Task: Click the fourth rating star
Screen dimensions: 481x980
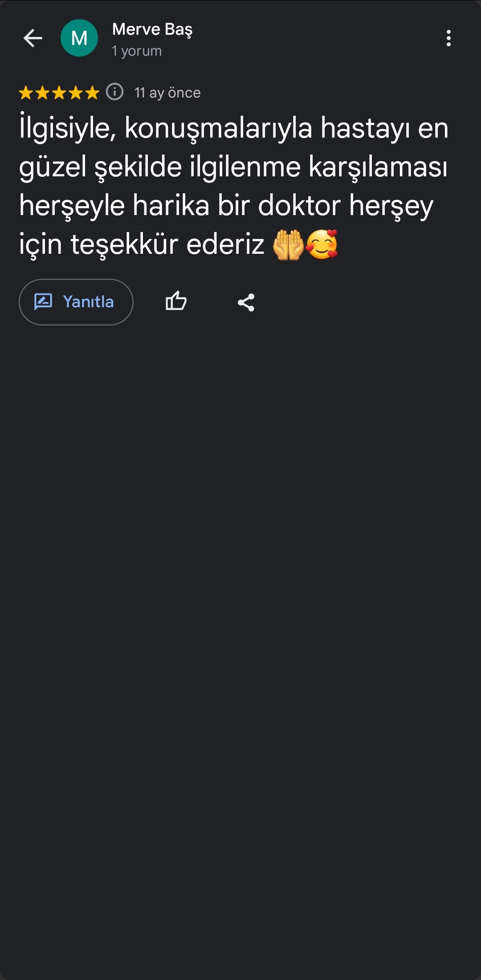Action: pyautogui.click(x=75, y=93)
